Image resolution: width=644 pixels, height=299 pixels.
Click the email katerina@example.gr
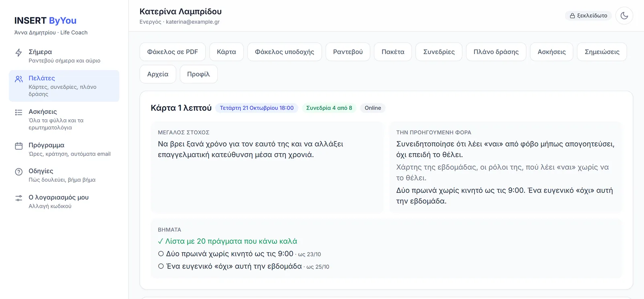coord(193,22)
